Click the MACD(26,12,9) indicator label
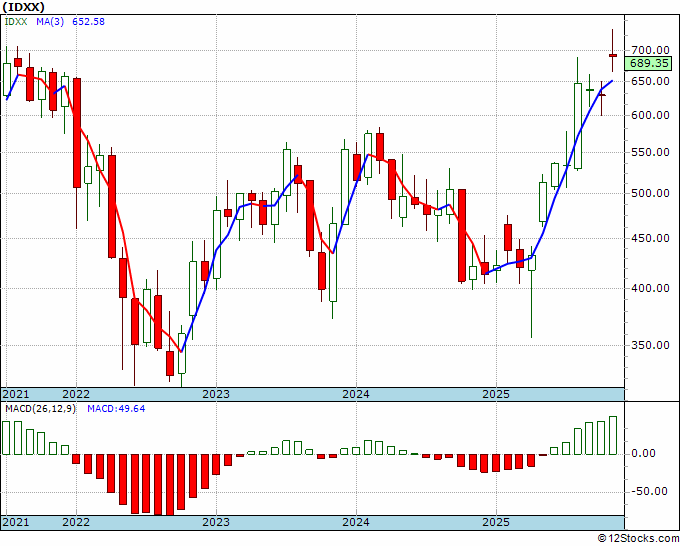 coord(40,409)
